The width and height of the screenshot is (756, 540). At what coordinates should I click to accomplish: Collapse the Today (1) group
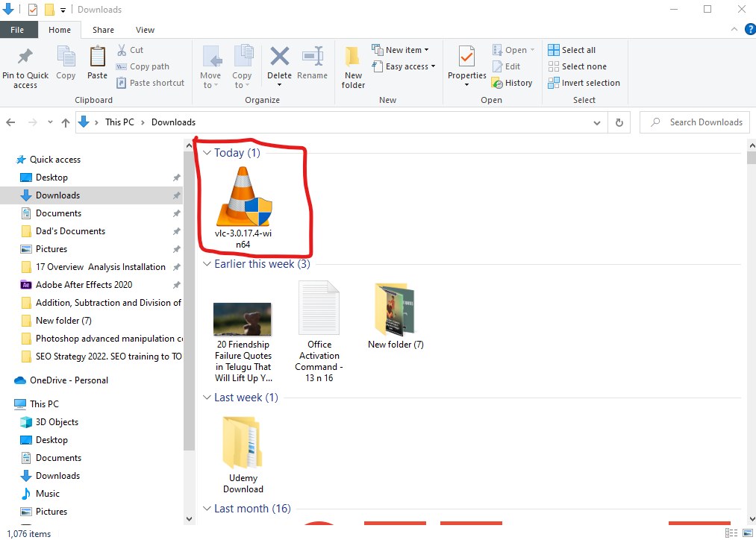(207, 153)
